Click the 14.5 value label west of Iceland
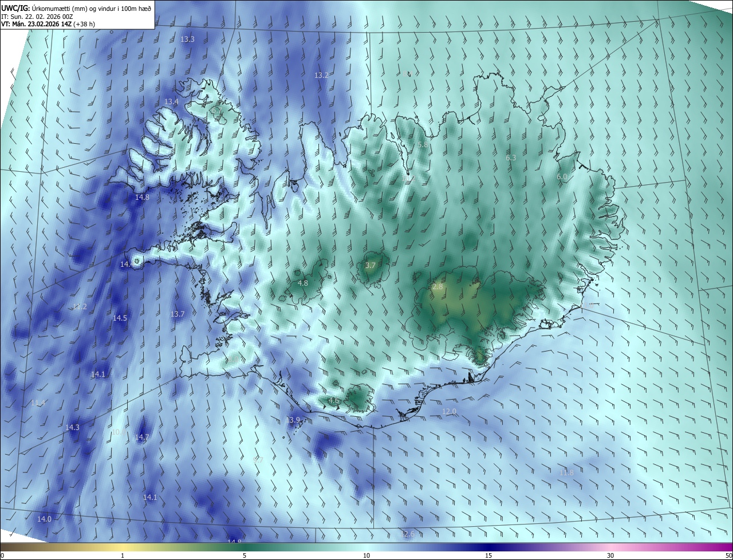The image size is (733, 560). click(x=120, y=318)
